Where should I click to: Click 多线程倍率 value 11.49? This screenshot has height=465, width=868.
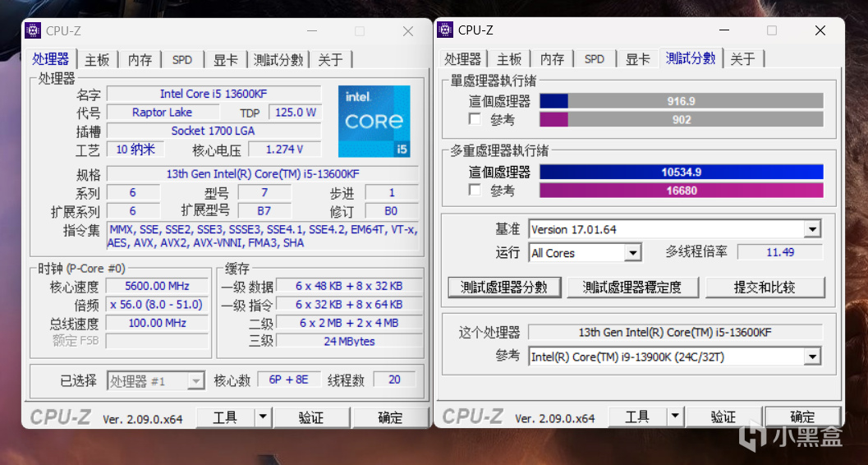[x=780, y=252]
